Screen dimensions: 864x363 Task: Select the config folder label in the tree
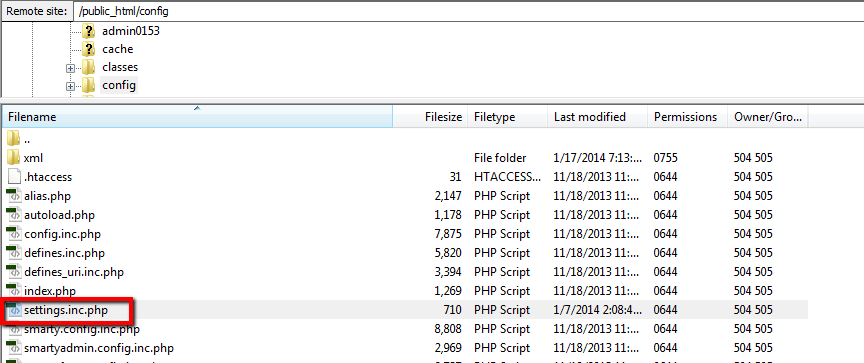[118, 85]
